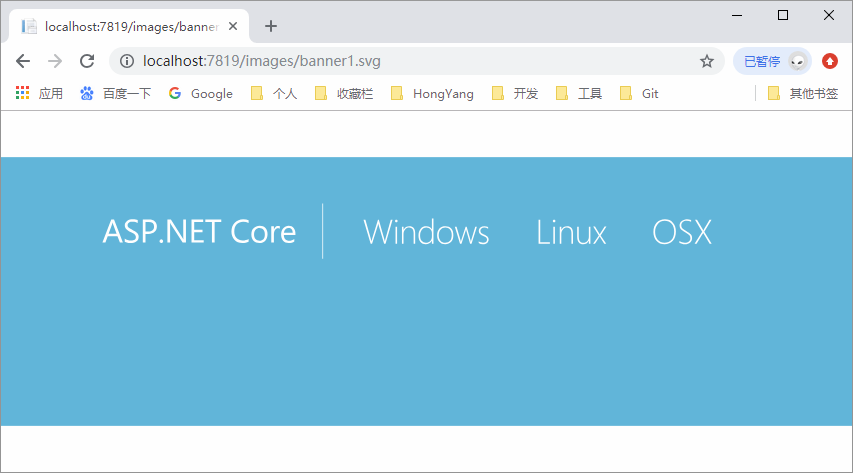This screenshot has height=473, width=853.
Task: Open the HongYang bookmark folder
Action: (x=432, y=94)
